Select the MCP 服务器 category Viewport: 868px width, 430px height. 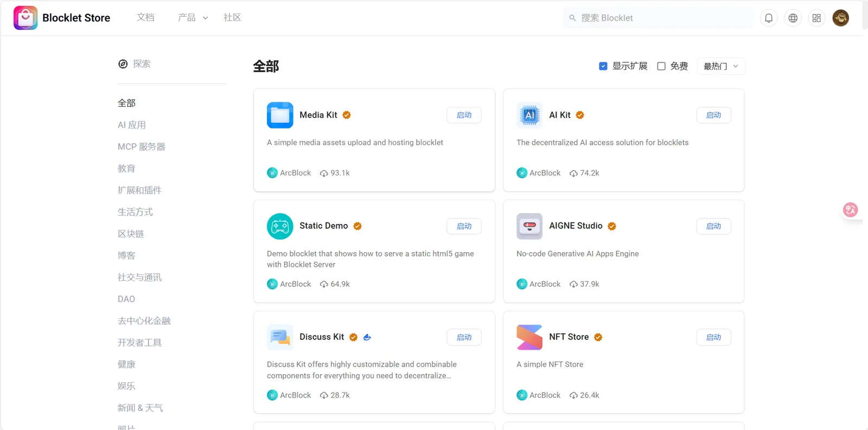click(x=142, y=146)
